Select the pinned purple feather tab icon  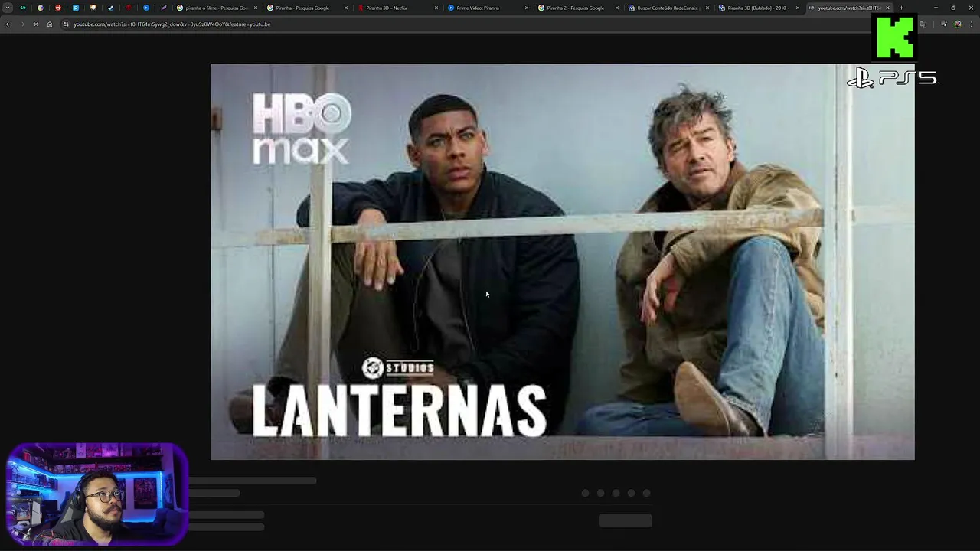pos(164,8)
